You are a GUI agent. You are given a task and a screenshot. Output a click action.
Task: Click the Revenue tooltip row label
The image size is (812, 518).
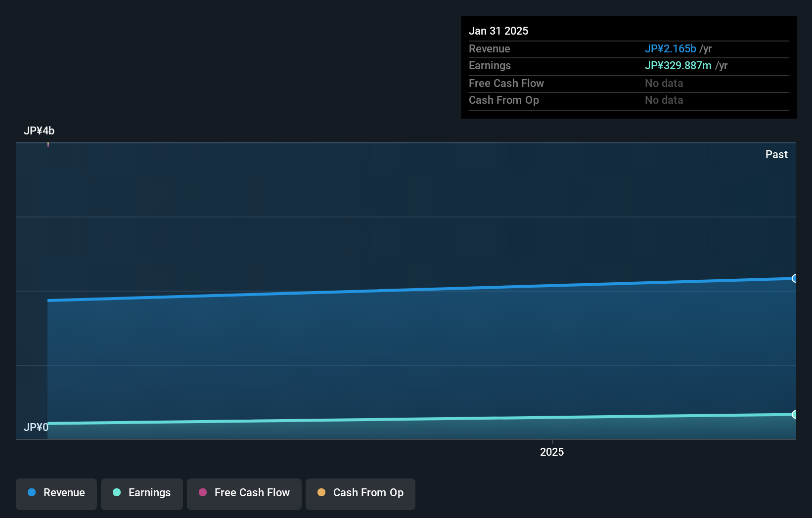pos(490,48)
